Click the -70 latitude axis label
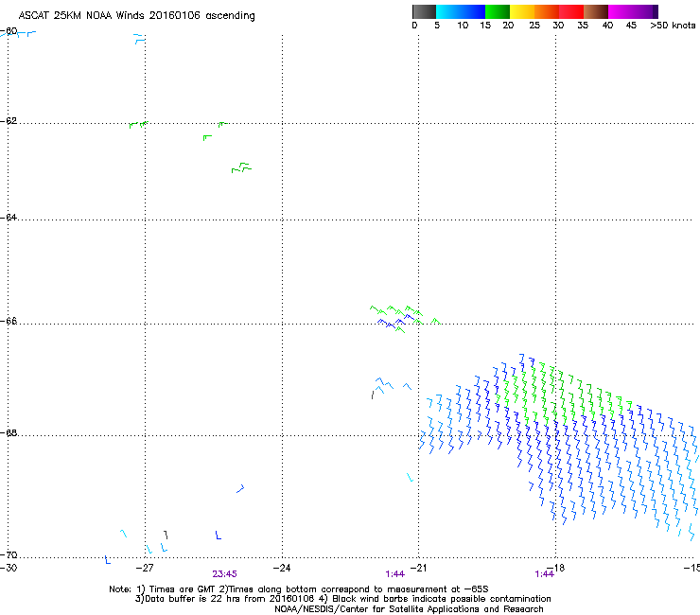 click(9, 554)
